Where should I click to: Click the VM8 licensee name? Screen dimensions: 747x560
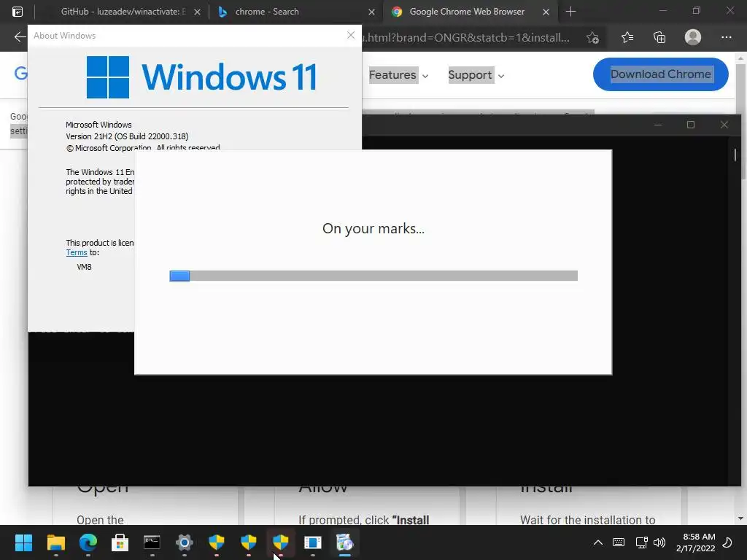point(85,267)
